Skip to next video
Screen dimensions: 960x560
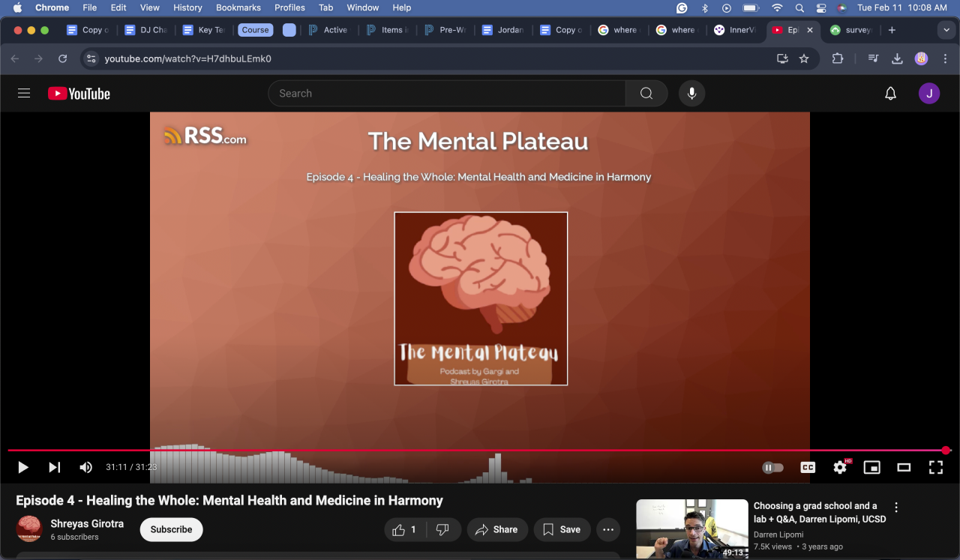[x=54, y=468]
